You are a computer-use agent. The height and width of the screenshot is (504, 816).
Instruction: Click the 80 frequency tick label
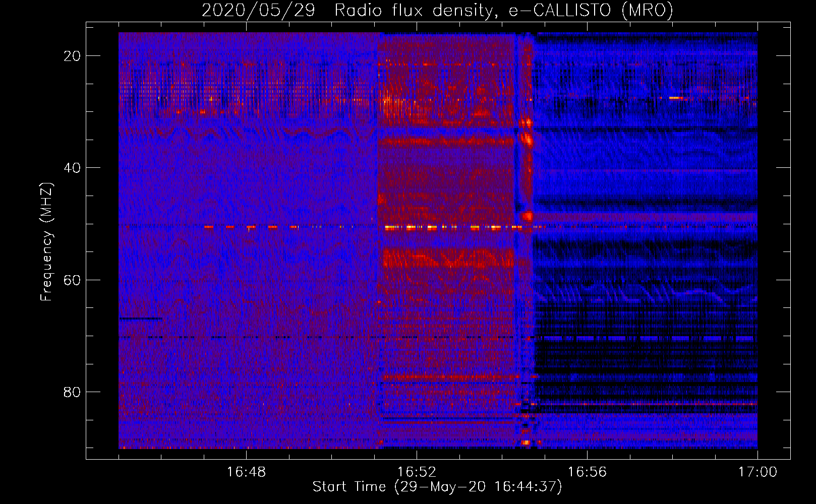(x=72, y=392)
